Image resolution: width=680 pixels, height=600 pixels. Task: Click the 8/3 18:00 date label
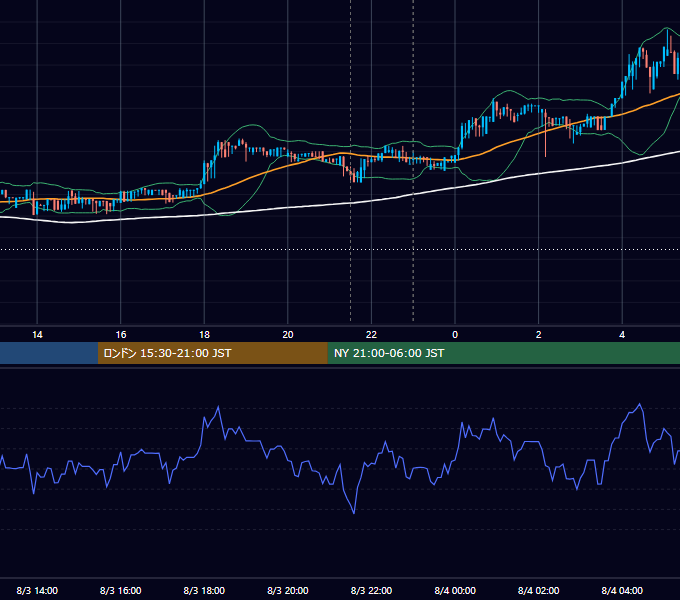coord(204,590)
